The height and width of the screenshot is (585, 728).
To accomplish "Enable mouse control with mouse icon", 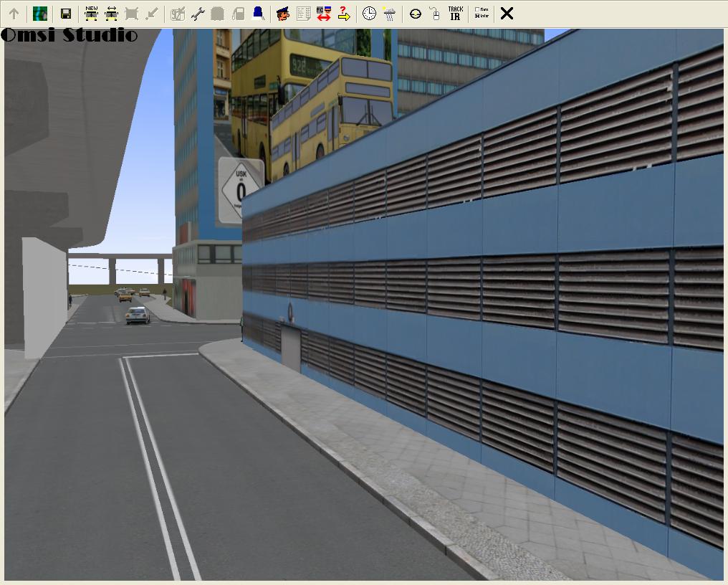I will [434, 14].
